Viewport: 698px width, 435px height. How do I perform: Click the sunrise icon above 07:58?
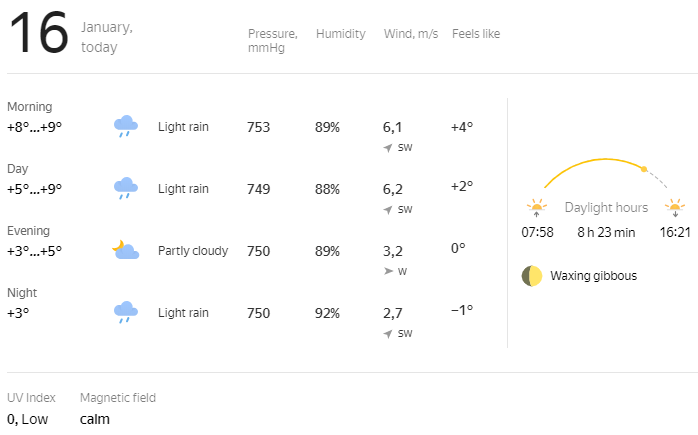point(537,208)
